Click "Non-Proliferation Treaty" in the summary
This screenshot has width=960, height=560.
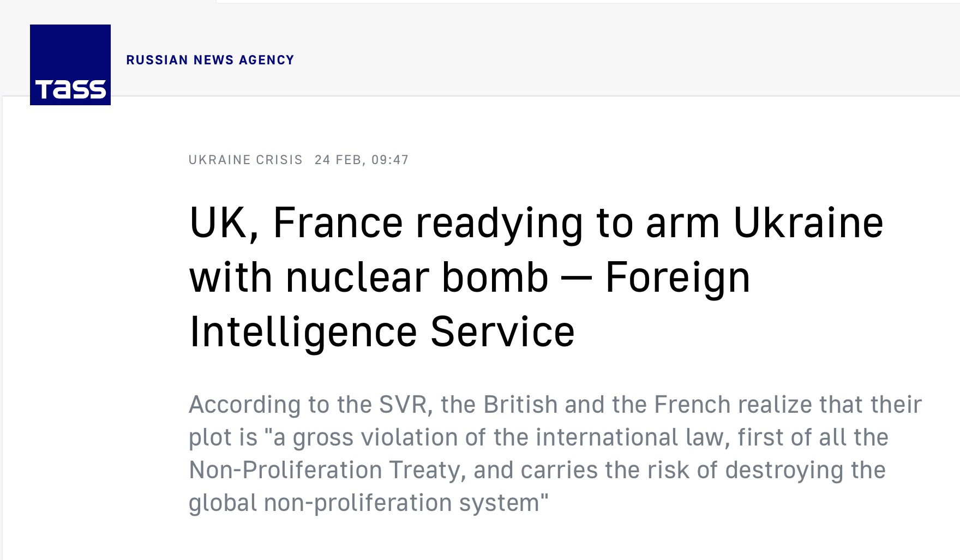[327, 470]
